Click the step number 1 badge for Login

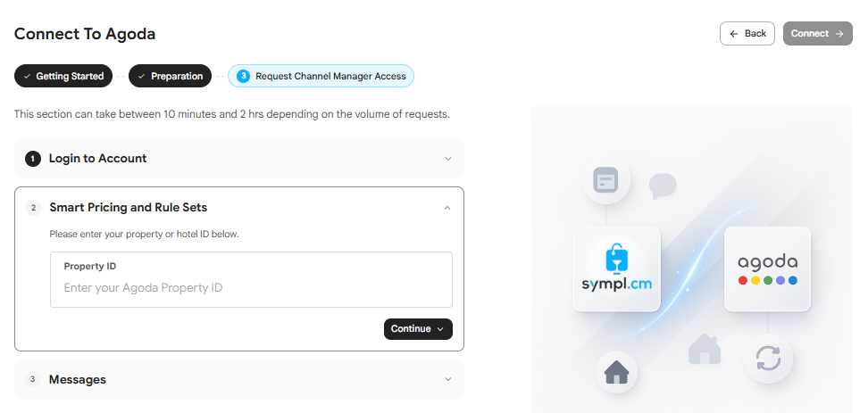(33, 160)
